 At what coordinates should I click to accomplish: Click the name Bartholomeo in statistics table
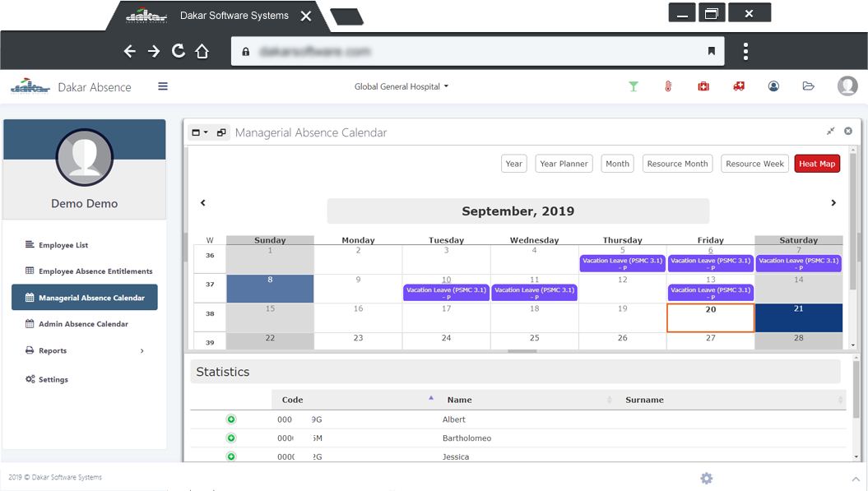pos(466,438)
